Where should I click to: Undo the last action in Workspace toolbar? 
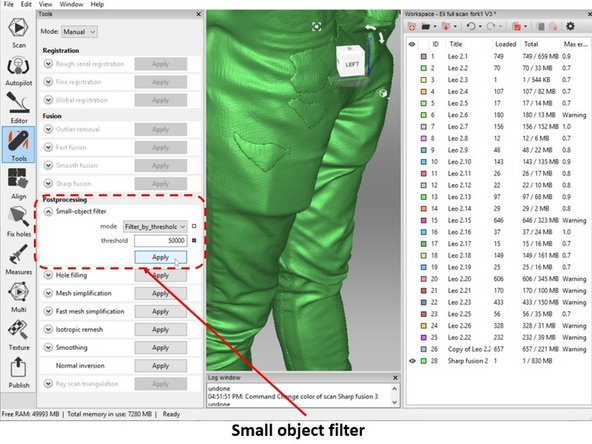(470, 26)
